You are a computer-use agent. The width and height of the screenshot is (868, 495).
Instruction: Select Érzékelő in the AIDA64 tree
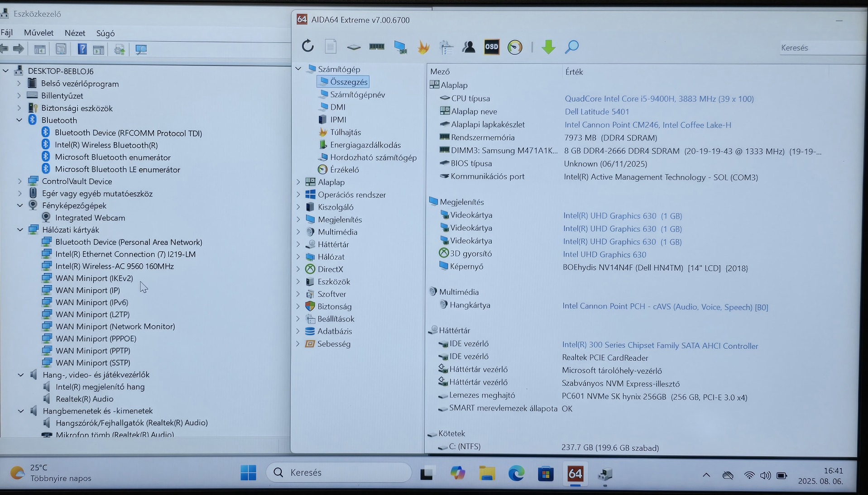[345, 170]
